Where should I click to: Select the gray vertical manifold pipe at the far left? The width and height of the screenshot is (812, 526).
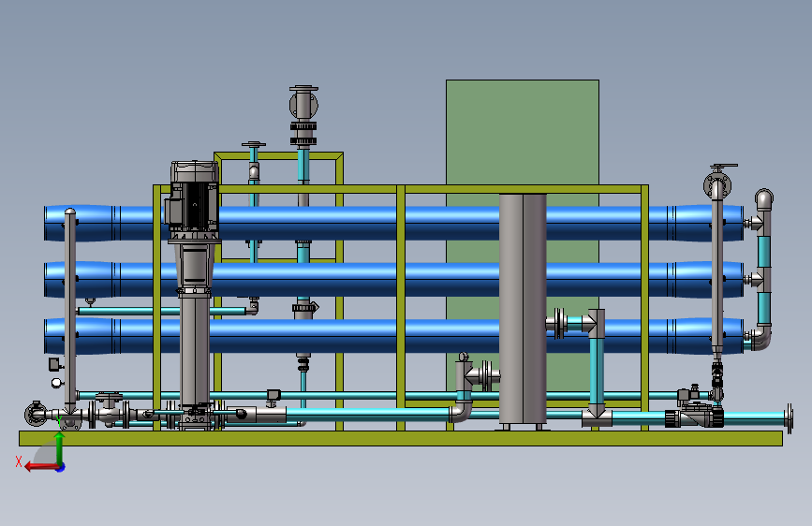pos(70,311)
